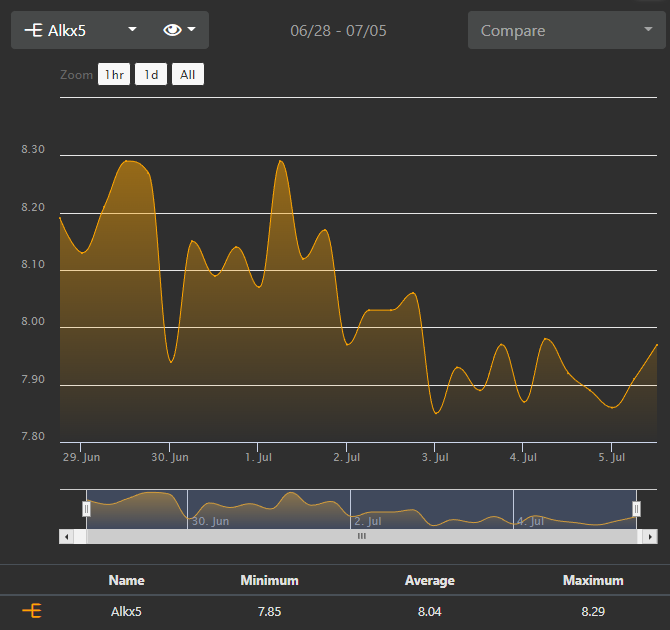Click the 30. Jun marker in navigator
The height and width of the screenshot is (630, 670).
point(210,521)
